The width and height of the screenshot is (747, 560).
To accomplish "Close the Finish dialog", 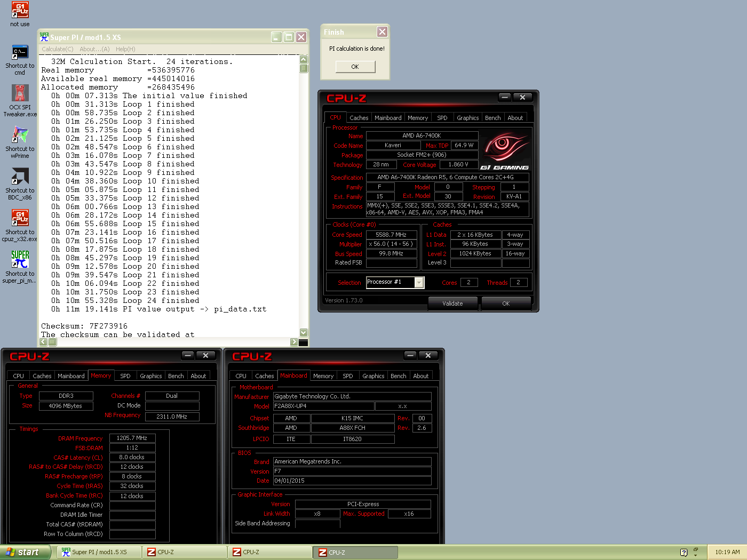I will click(382, 32).
